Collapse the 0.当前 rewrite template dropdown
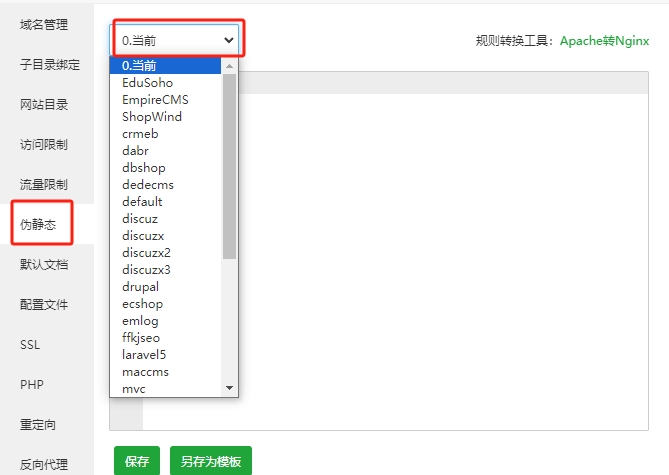Screen dimensions: 669x475 pos(174,40)
